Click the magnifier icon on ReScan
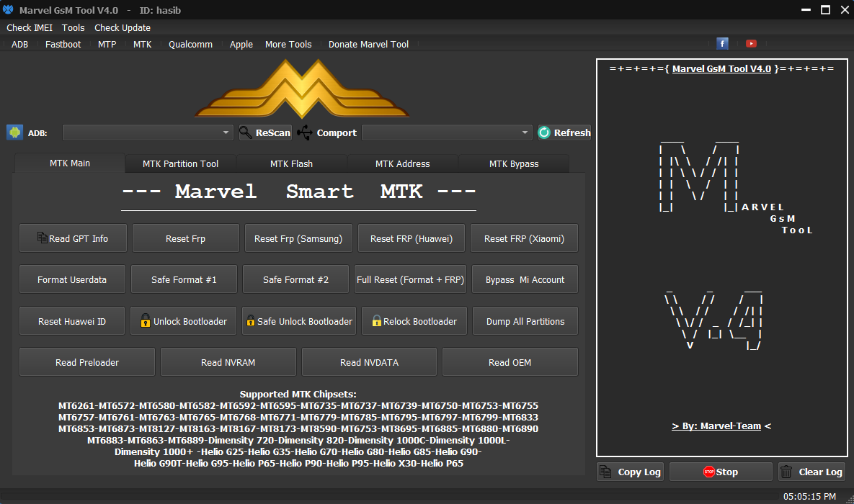This screenshot has height=504, width=854. (246, 132)
